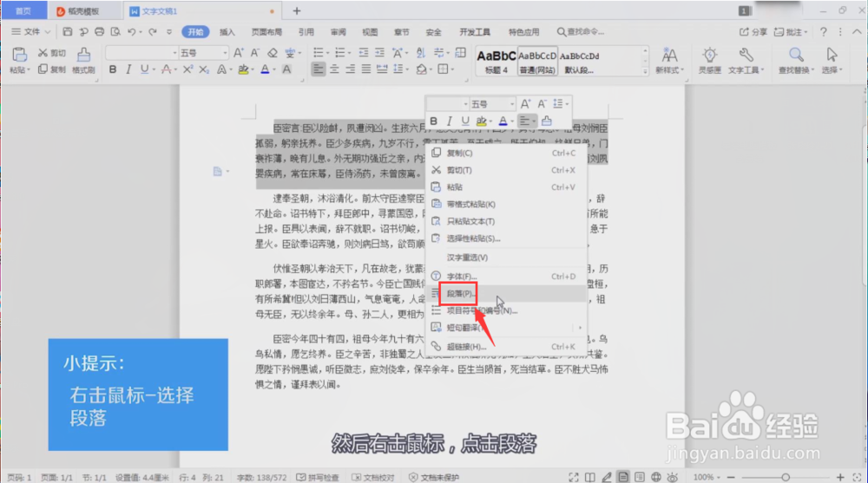Decrease font size in the ribbon
Viewport: 868px width, 483px height.
coord(254,53)
